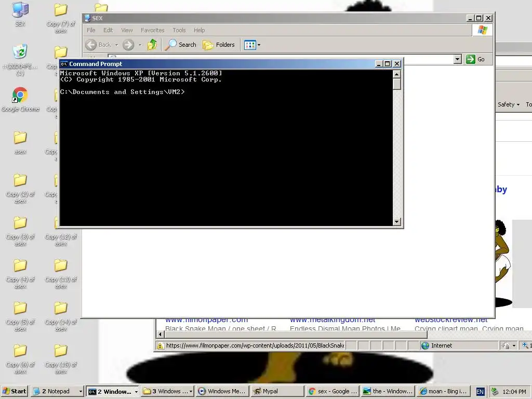This screenshot has width=532, height=399.
Task: Open the Start menu
Action: 14,391
